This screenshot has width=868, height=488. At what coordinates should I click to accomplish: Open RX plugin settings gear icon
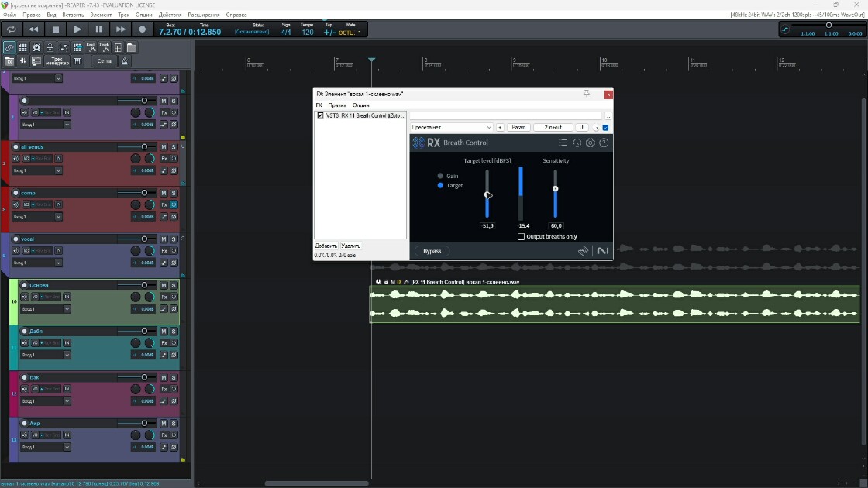click(590, 143)
